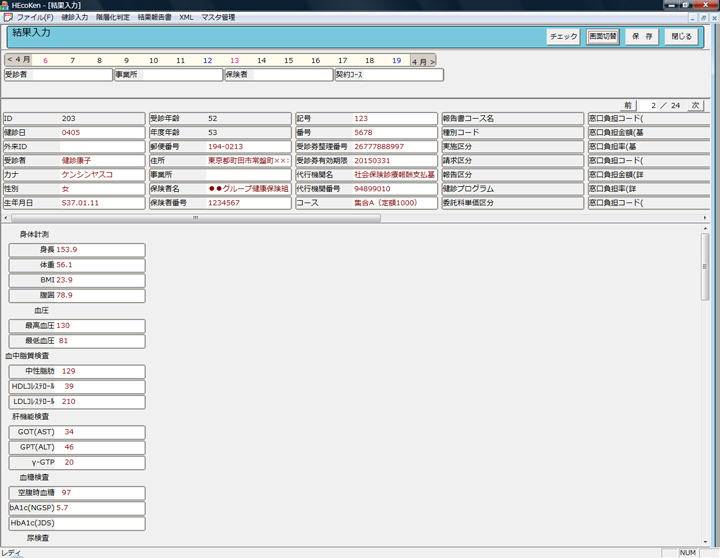Select day 19 in the date strip
Screen dimensions: 720x558
click(x=396, y=61)
